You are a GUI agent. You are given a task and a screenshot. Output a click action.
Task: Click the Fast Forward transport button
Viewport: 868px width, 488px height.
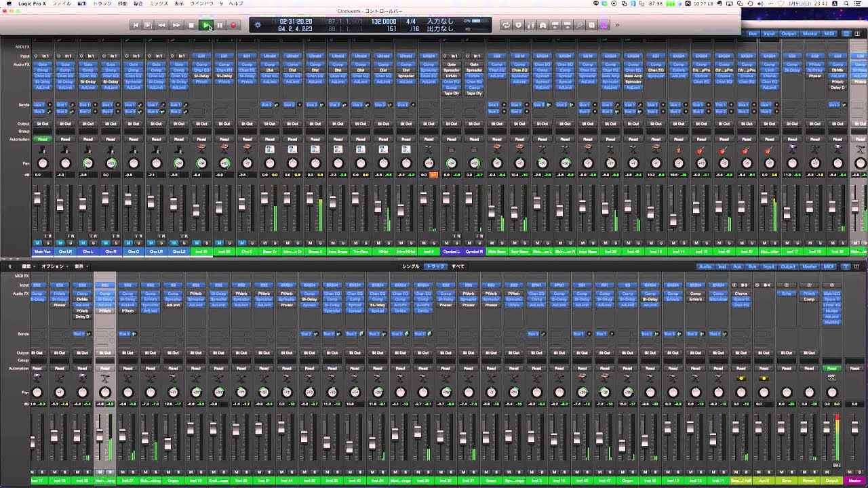click(x=176, y=25)
